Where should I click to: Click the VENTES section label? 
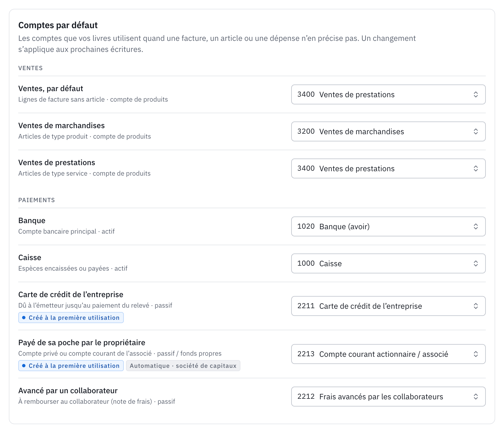(30, 68)
